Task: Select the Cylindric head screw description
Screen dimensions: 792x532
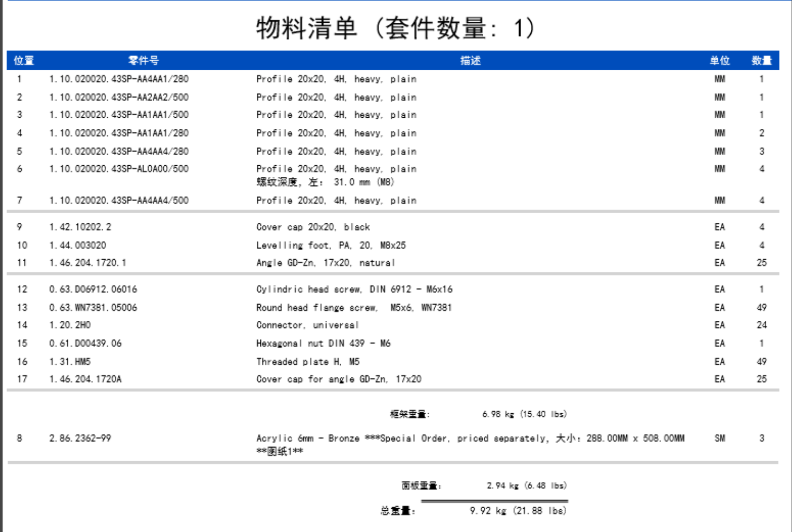Action: [354, 289]
